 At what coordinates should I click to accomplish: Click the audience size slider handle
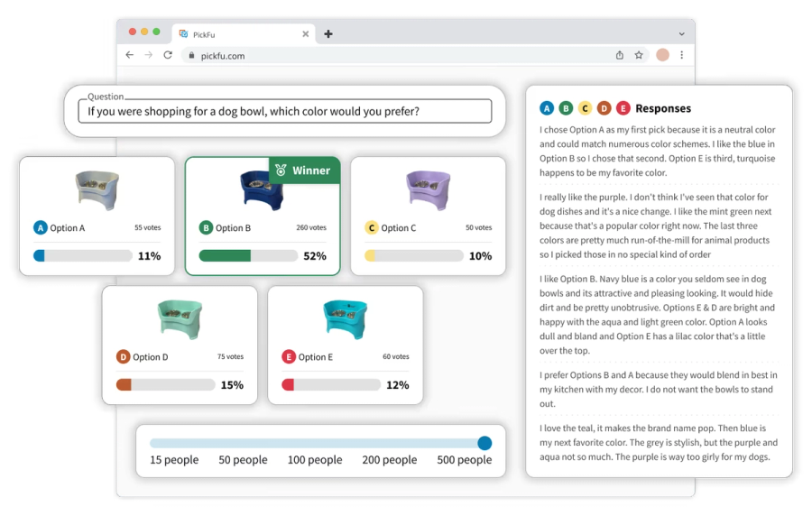tap(484, 443)
